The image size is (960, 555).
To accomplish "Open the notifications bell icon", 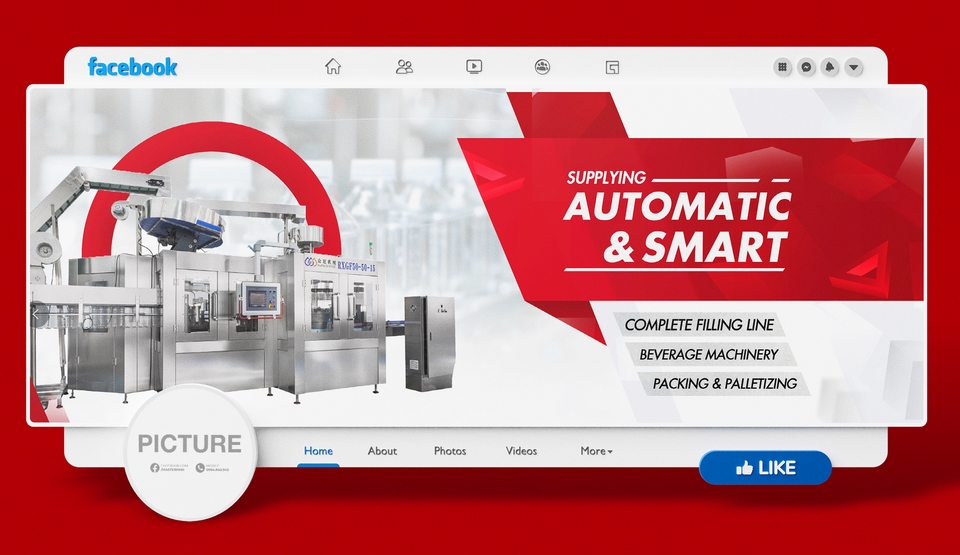I will click(829, 67).
